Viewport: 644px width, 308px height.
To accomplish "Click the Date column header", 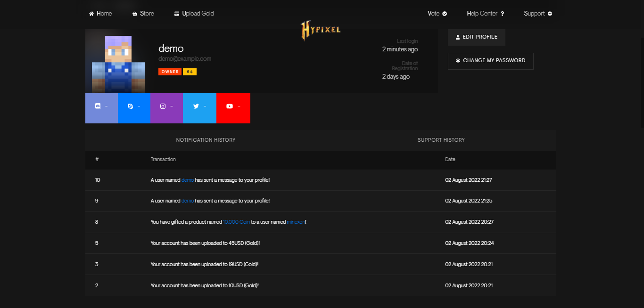I will (x=450, y=160).
